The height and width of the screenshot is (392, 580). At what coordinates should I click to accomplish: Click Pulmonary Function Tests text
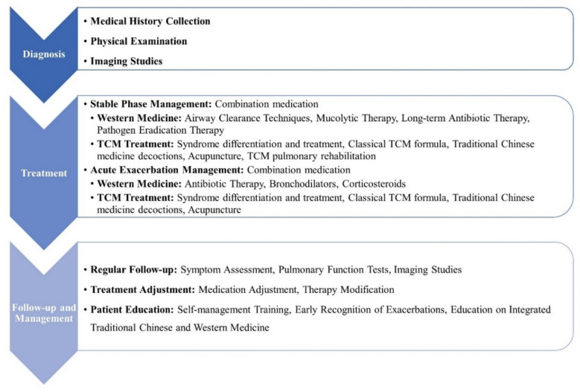coord(334,269)
